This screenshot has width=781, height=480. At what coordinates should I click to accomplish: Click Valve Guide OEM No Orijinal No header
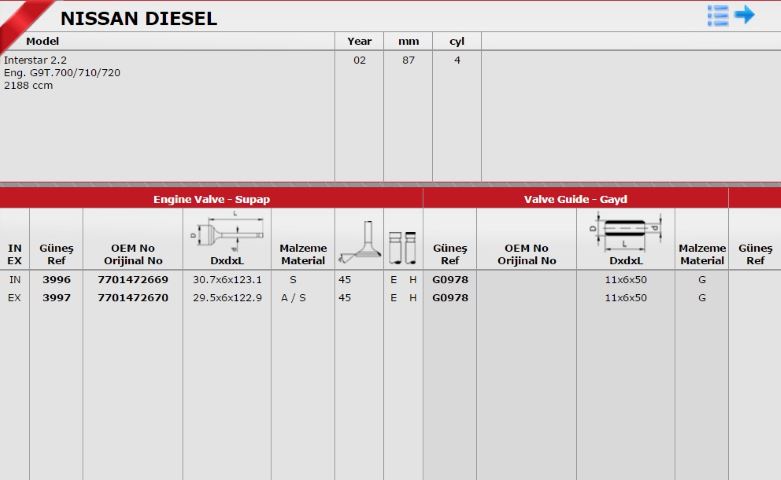click(526, 254)
